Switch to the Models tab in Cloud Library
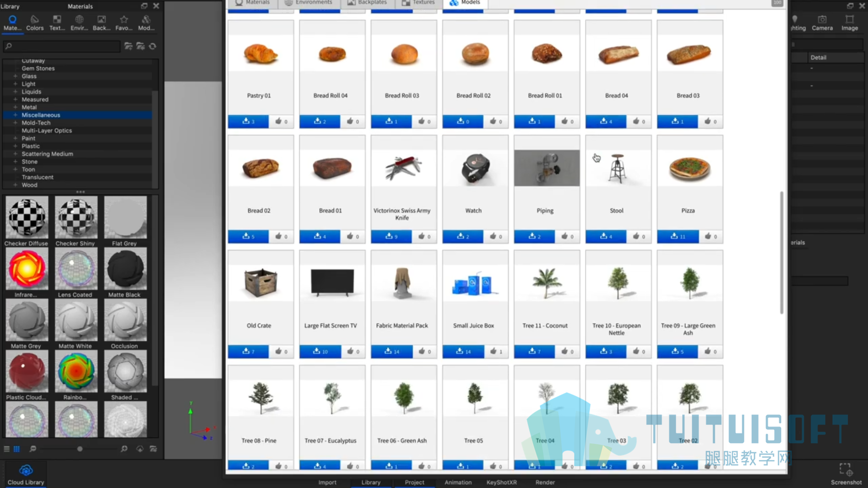Viewport: 868px width, 488px height. pyautogui.click(x=465, y=3)
